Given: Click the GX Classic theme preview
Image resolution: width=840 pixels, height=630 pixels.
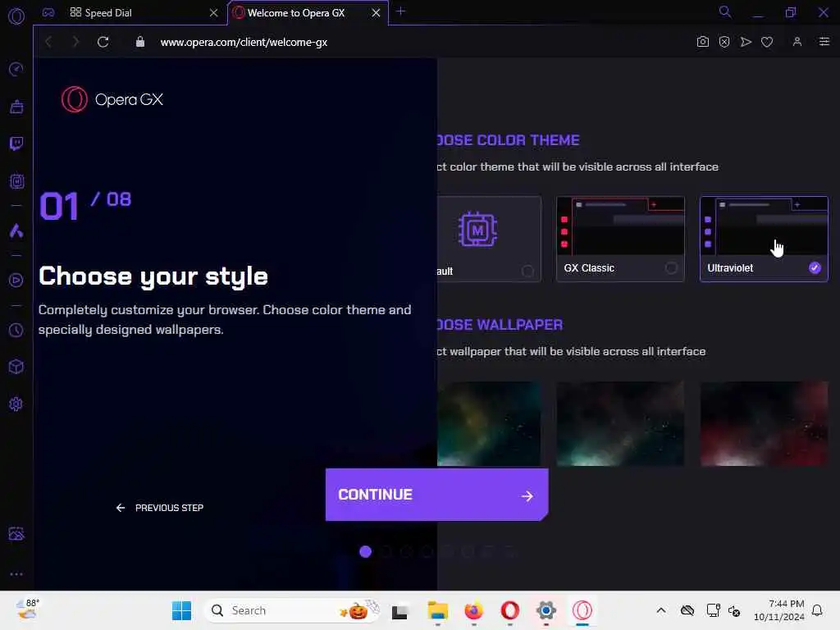Looking at the screenshot, I should [x=620, y=226].
